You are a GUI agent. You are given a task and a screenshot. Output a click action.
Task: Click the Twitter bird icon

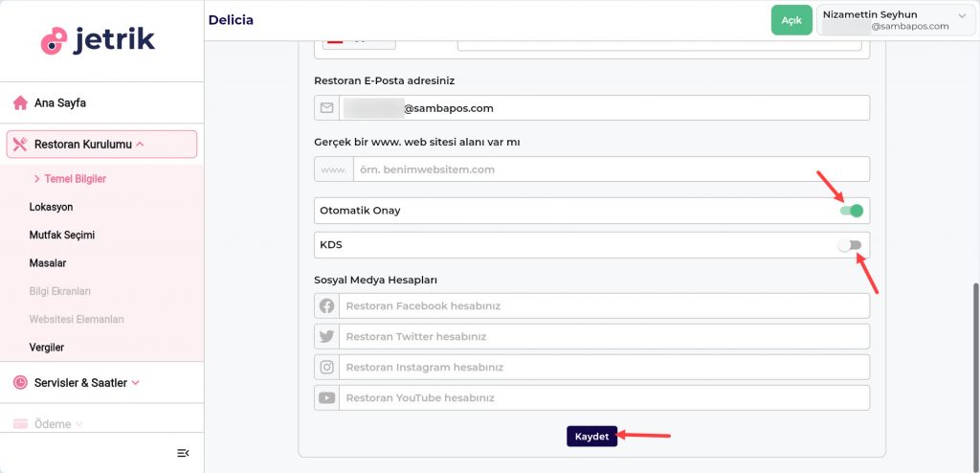tap(326, 337)
